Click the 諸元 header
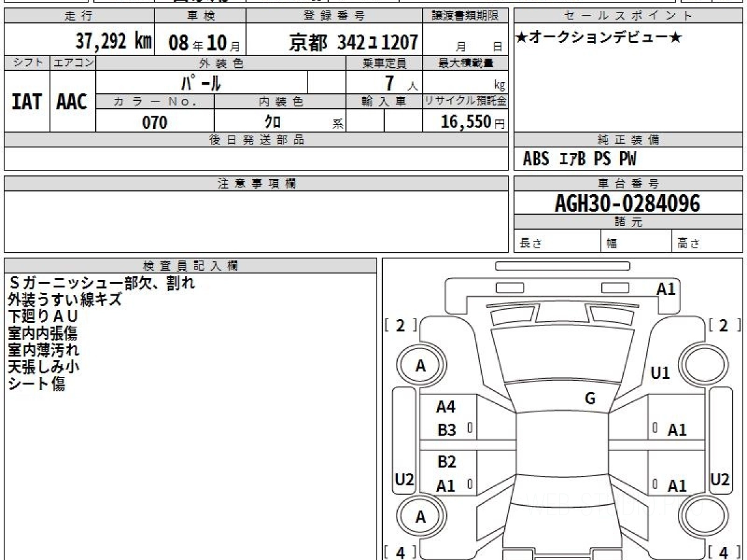This screenshot has height=560, width=747. [x=628, y=222]
